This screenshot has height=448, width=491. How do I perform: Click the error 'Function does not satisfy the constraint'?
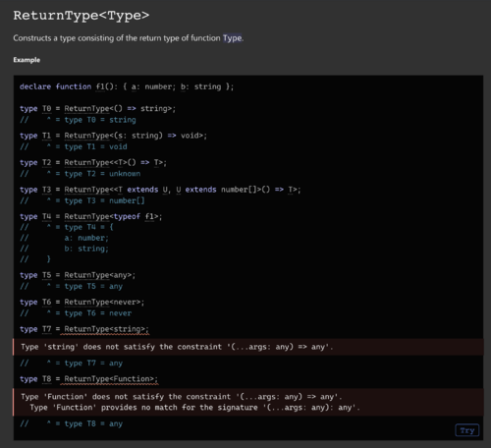[x=182, y=397]
